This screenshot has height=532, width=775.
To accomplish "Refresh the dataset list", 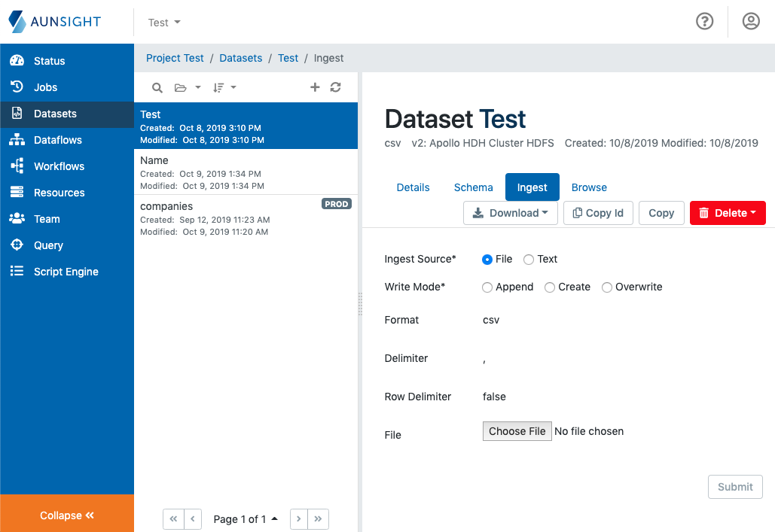I will coord(335,87).
